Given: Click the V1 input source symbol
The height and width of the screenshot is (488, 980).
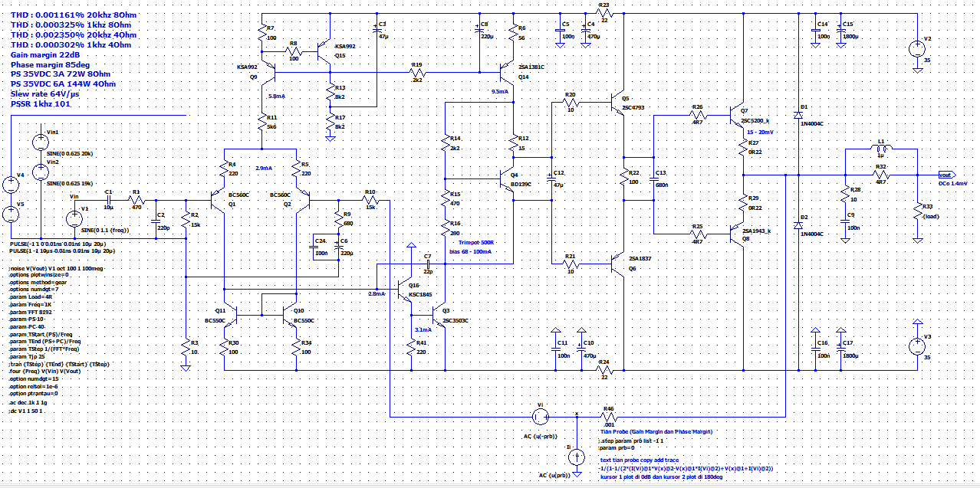Looking at the screenshot, I should [74, 218].
